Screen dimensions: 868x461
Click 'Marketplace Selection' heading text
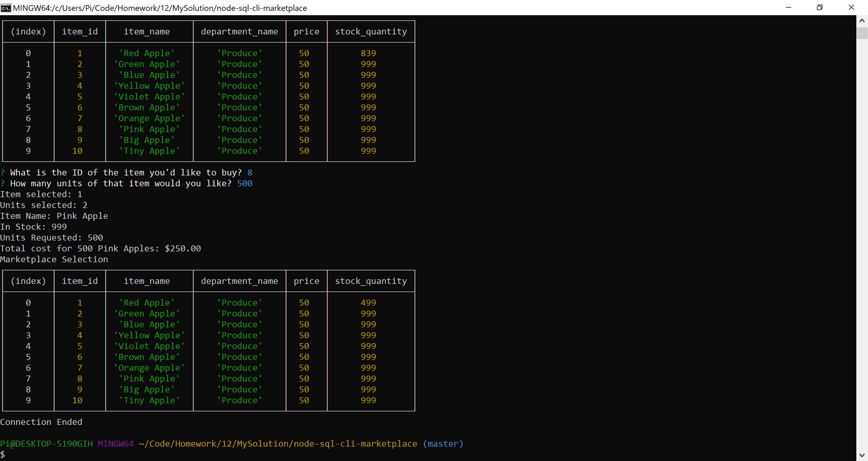pos(54,259)
